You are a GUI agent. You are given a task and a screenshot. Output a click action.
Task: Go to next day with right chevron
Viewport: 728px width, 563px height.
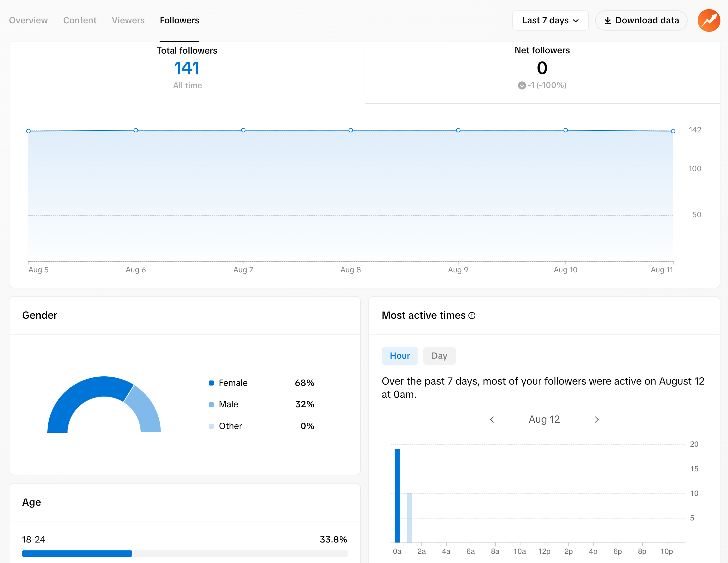pyautogui.click(x=597, y=420)
